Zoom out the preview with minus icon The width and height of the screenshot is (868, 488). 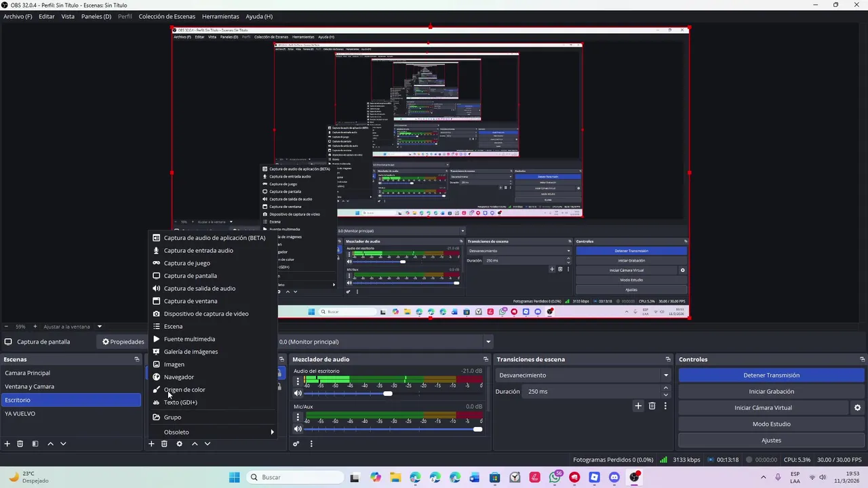(x=6, y=327)
